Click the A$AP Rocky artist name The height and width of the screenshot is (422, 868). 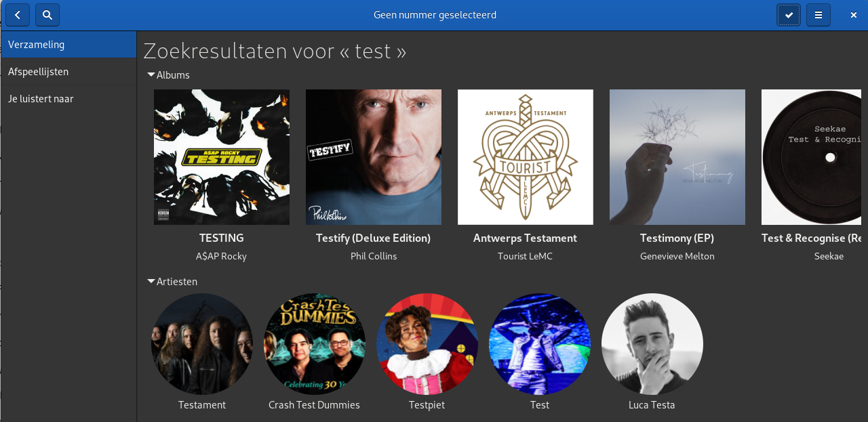coord(222,256)
